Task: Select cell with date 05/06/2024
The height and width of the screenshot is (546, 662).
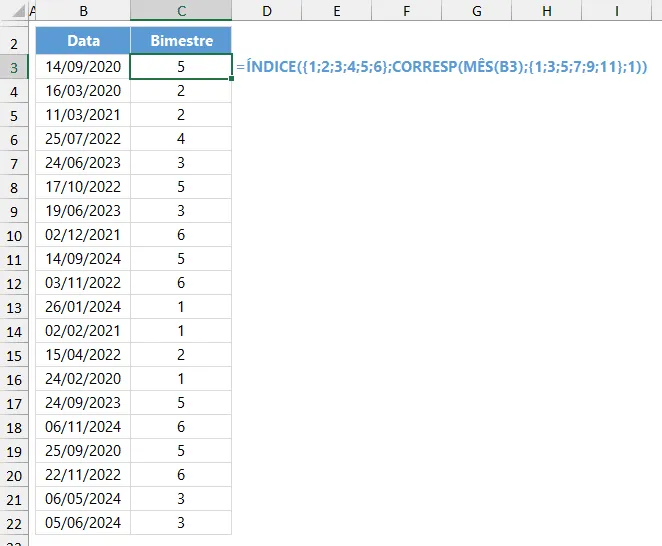Action: click(83, 523)
